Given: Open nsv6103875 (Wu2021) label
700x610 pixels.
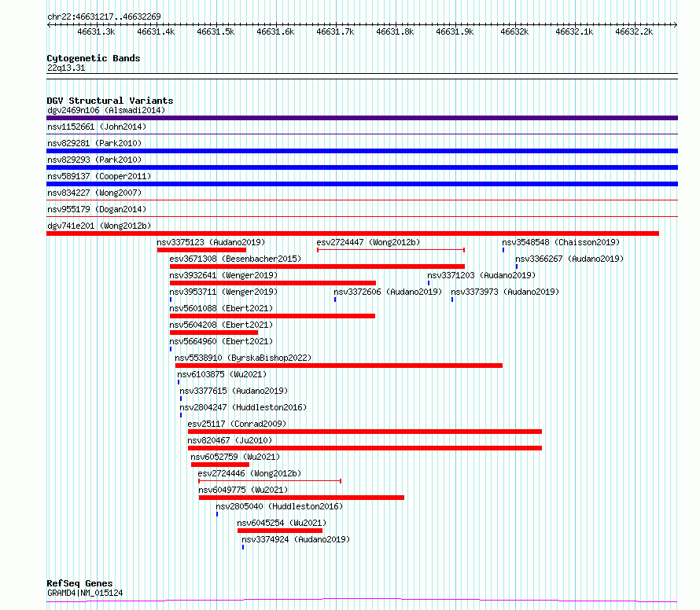Looking at the screenshot, I should pos(222,374).
